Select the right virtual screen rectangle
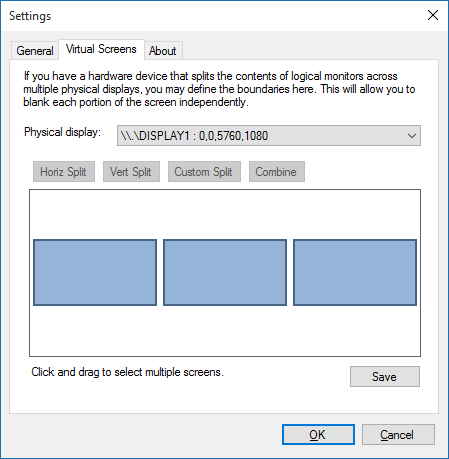The height and width of the screenshot is (459, 449). tap(355, 272)
